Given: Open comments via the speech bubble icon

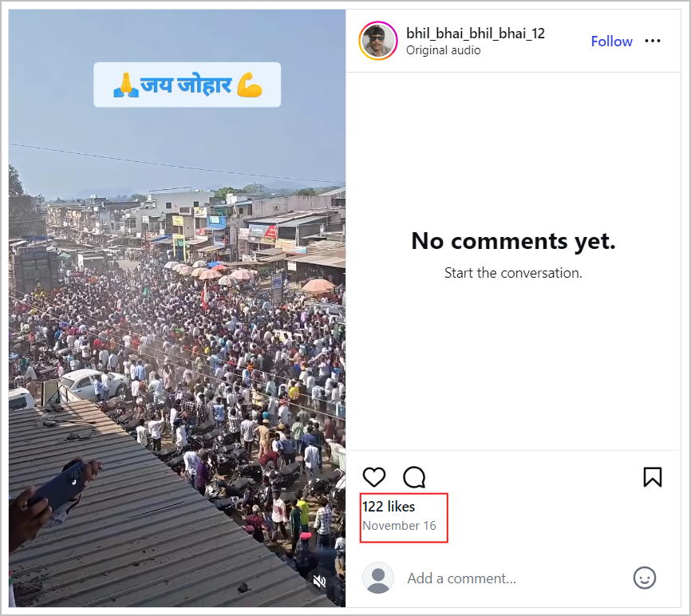Looking at the screenshot, I should [414, 477].
